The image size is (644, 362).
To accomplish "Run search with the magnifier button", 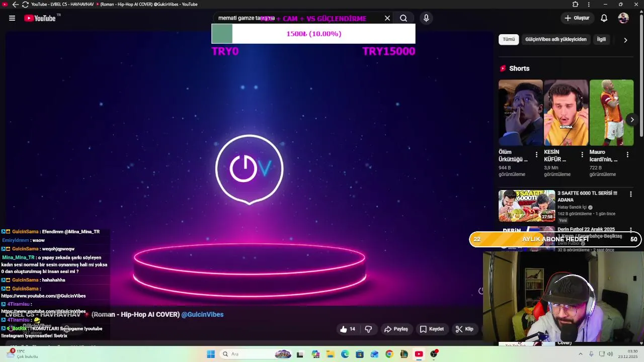I will (x=404, y=18).
